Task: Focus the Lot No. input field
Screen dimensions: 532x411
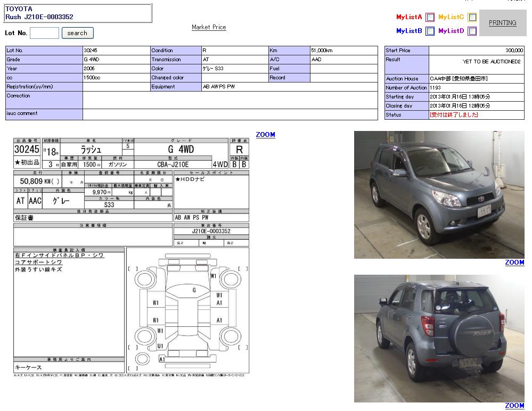Action: pyautogui.click(x=44, y=33)
